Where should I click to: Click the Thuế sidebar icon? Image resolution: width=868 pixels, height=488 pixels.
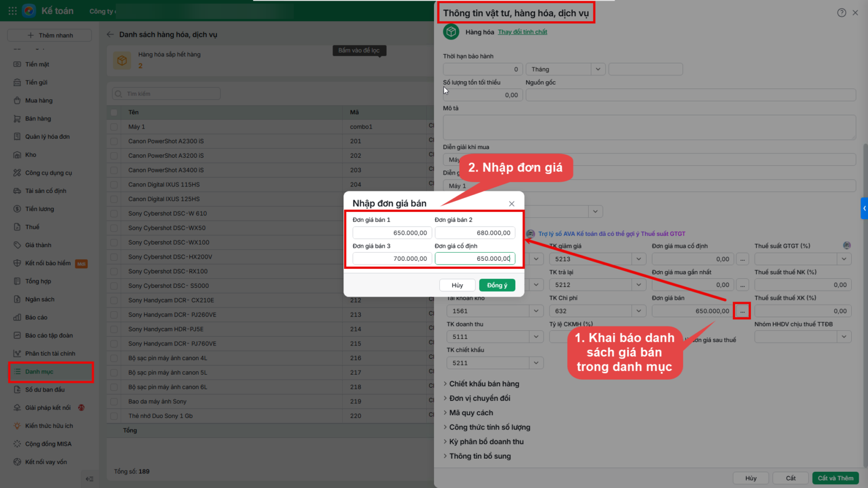click(x=17, y=227)
